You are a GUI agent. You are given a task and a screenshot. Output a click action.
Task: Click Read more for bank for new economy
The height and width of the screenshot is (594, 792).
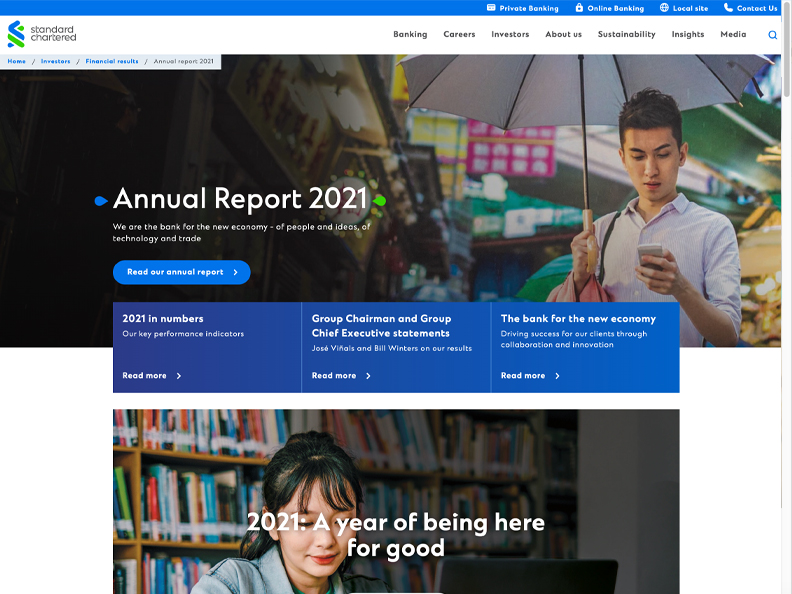523,376
